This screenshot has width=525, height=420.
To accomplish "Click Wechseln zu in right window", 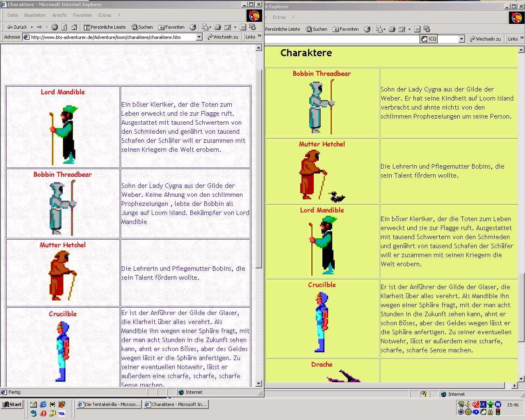I will click(x=485, y=39).
